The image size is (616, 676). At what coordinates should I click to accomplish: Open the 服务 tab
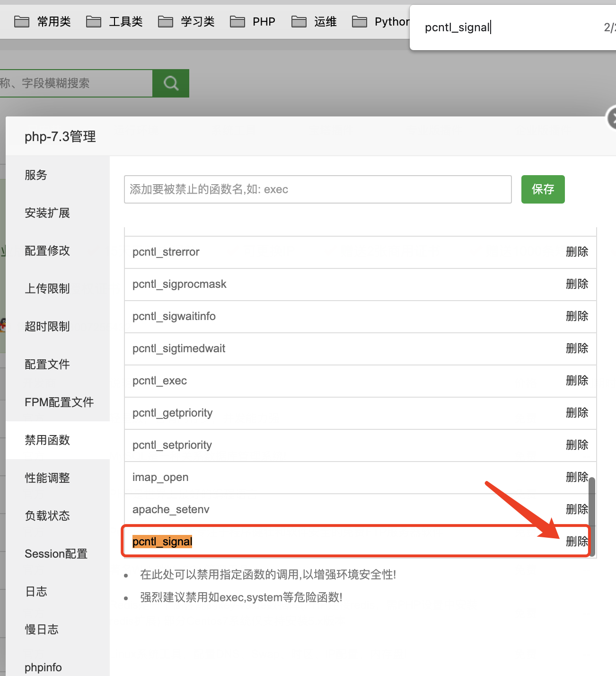(58, 175)
